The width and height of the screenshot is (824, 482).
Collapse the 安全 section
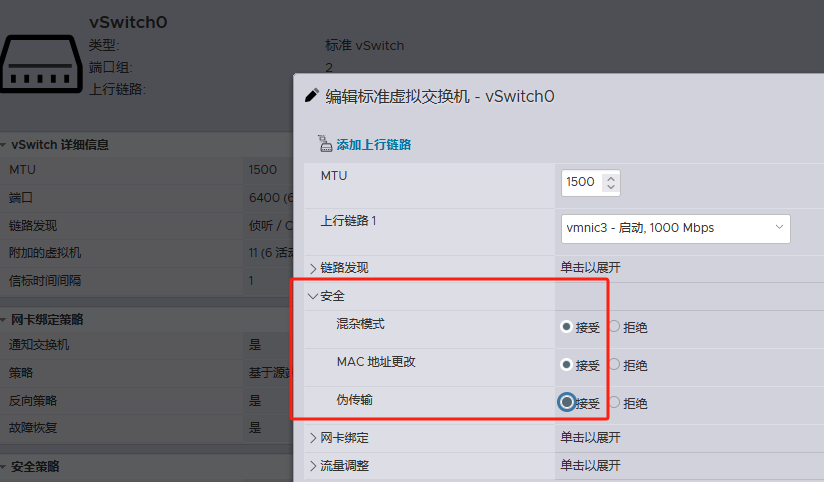[313, 296]
